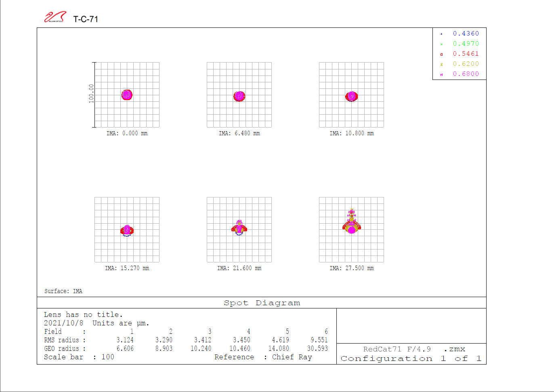Click the Scale bar : 100 text
This screenshot has width=554, height=392.
(x=79, y=357)
